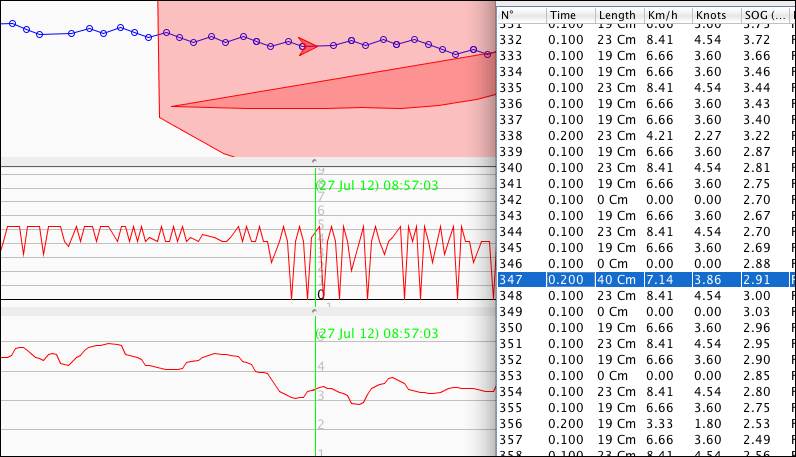Click the red direction arrow on the track
The height and width of the screenshot is (457, 796).
pos(308,46)
